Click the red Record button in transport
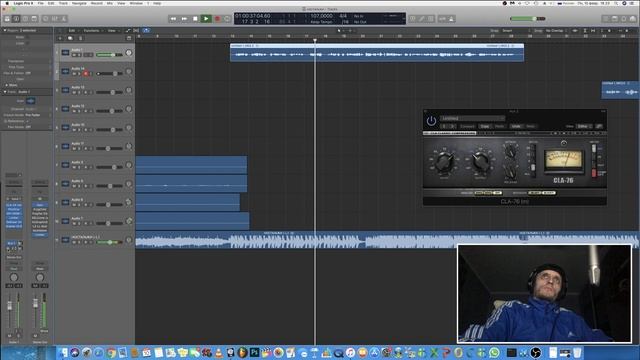This screenshot has height=360, width=640. (x=217, y=18)
